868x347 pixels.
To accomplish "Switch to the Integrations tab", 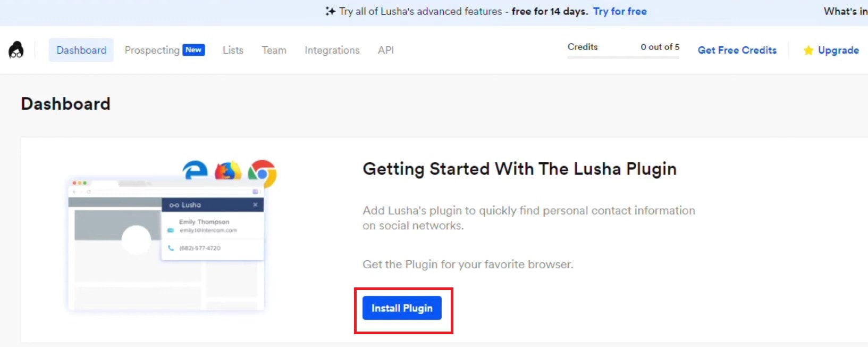I will click(332, 50).
